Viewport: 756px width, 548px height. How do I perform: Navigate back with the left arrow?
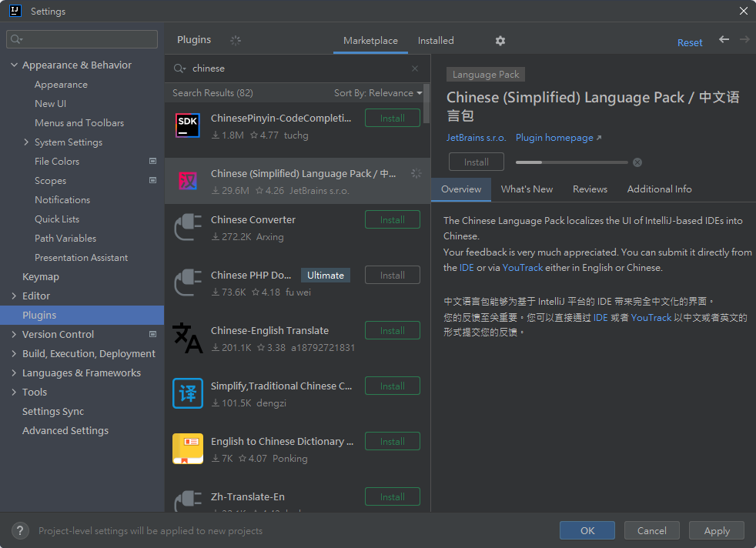[724, 39]
